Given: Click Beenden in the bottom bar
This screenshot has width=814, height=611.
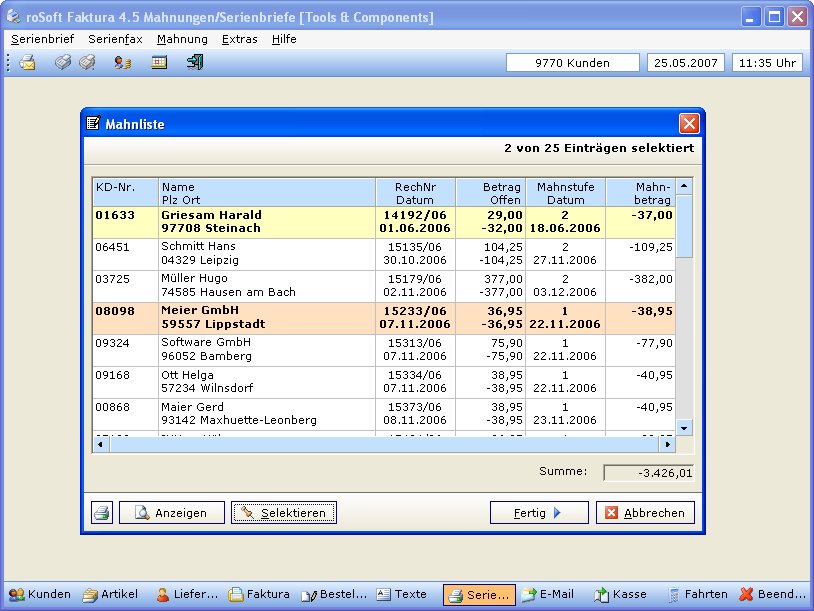Looking at the screenshot, I should 773,594.
